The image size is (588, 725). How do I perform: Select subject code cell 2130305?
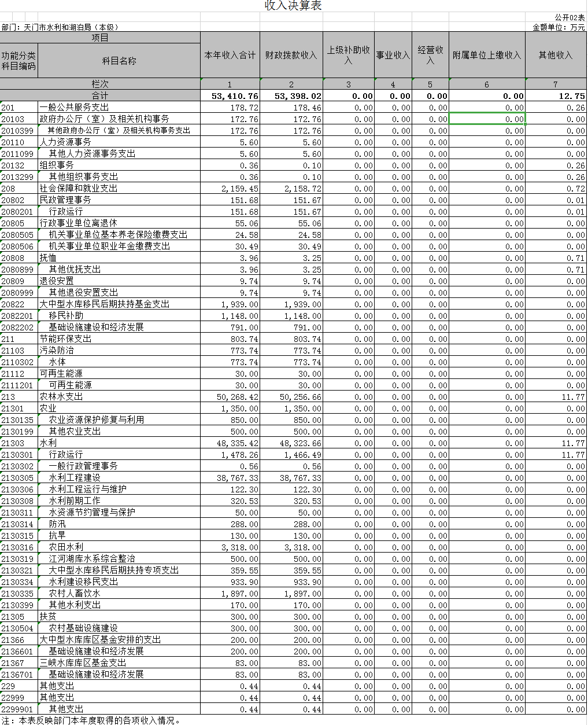[x=18, y=478]
